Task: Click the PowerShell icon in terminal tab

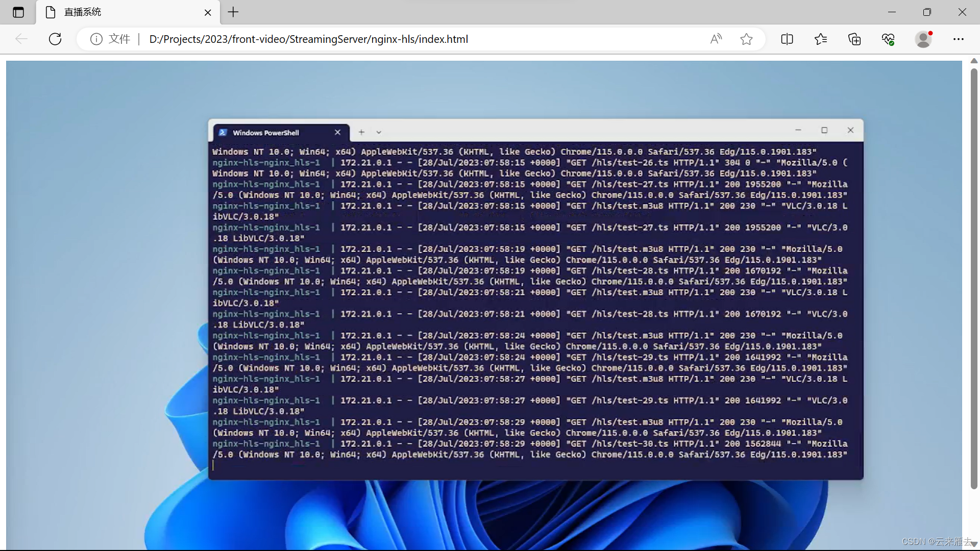Action: [x=223, y=132]
